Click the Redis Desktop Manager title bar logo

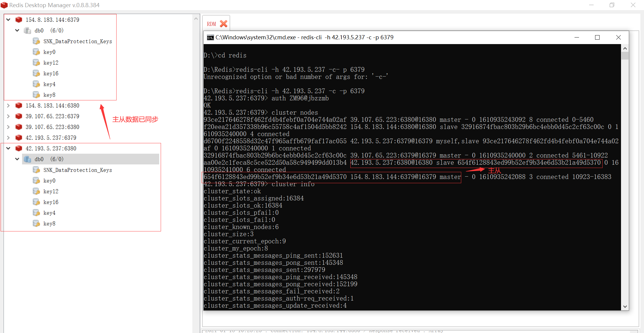pos(4,5)
